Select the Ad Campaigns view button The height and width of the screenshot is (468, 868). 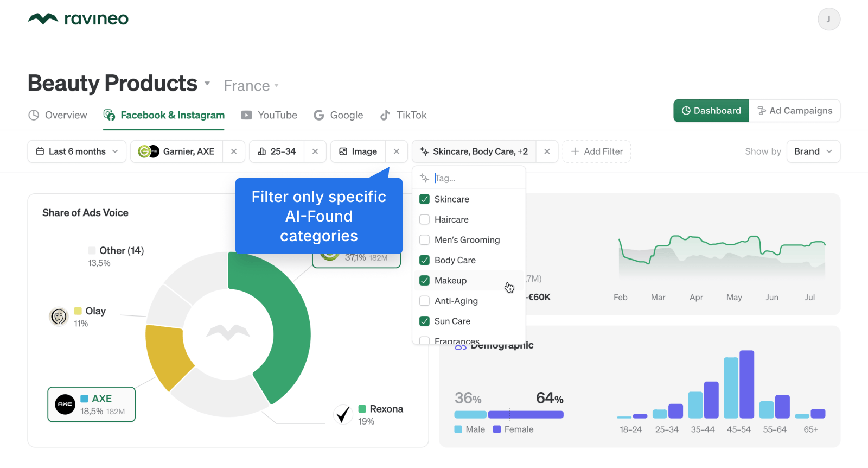point(795,111)
